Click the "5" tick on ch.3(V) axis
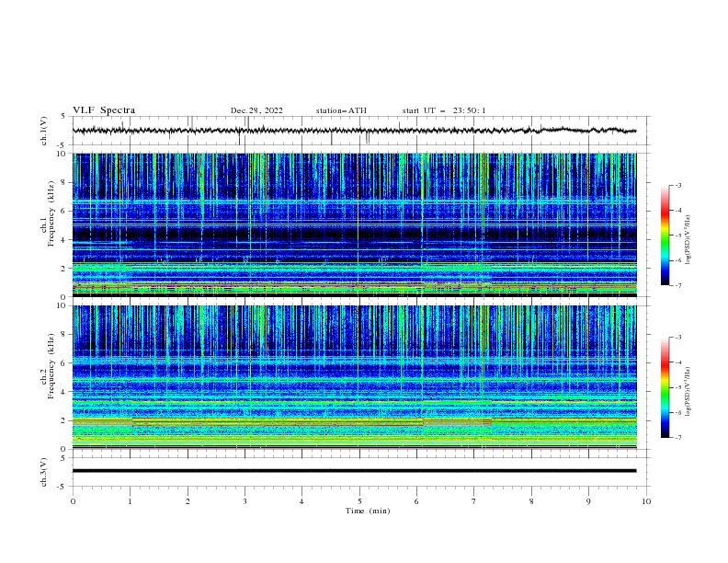Image resolution: width=728 pixels, height=563 pixels. (x=63, y=458)
